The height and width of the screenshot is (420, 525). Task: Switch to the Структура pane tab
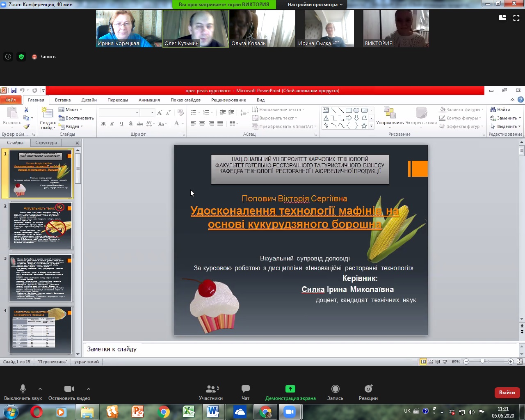46,143
